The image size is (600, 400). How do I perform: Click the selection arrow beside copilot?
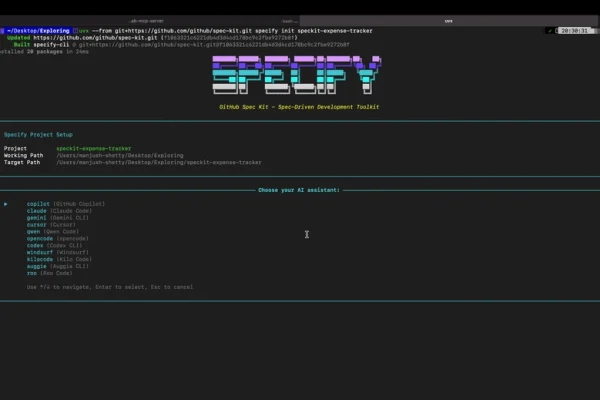coord(5,204)
